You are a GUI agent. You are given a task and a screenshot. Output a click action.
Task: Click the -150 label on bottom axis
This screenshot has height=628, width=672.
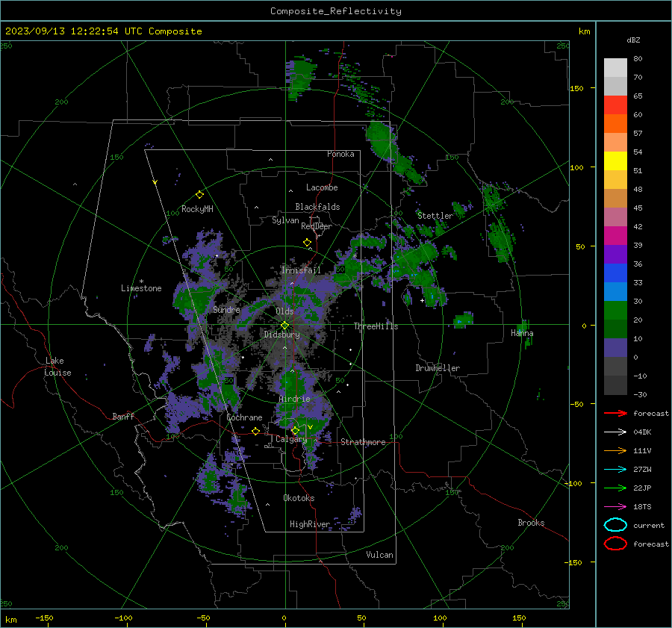tap(44, 618)
